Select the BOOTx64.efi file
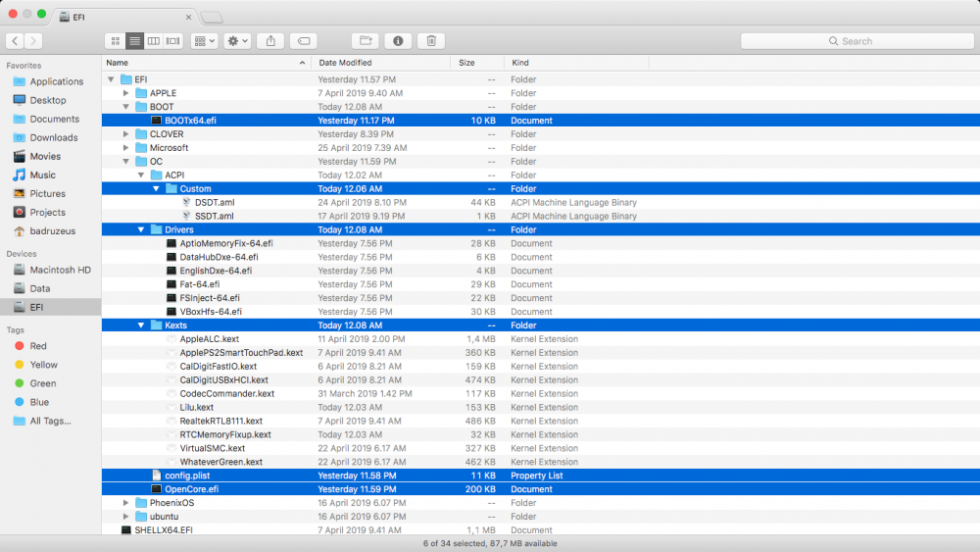The height and width of the screenshot is (552, 980). 541,121
